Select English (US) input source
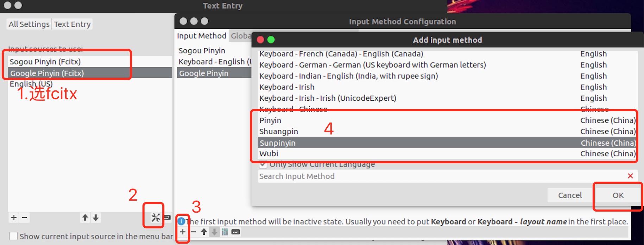This screenshot has height=245, width=644. [x=90, y=84]
